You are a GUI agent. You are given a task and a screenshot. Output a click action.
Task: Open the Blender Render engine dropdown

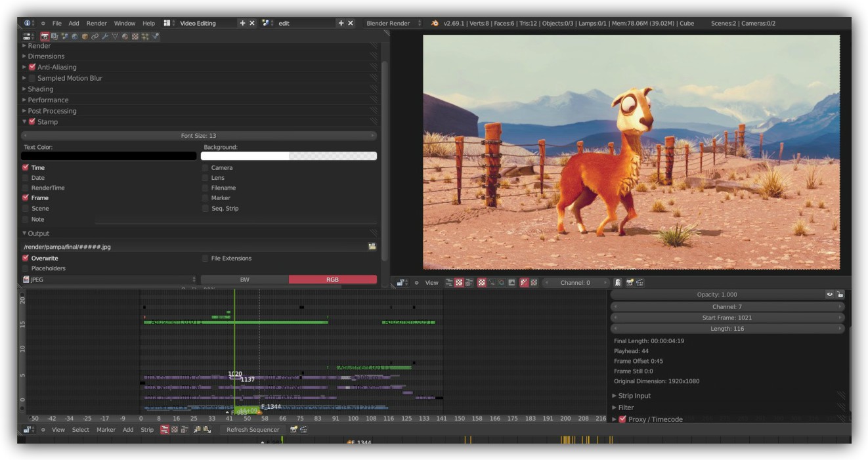pyautogui.click(x=394, y=23)
